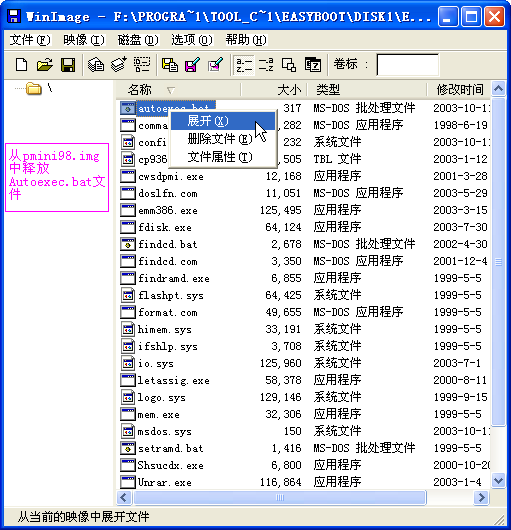The image size is (511, 530).
Task: Sort by name with a-z icon
Action: [244, 65]
